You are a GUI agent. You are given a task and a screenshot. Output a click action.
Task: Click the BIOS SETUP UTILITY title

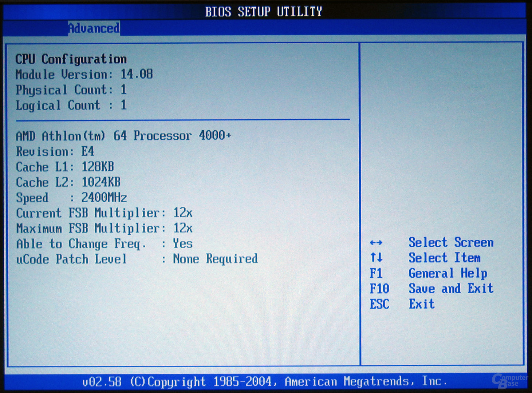pos(264,12)
